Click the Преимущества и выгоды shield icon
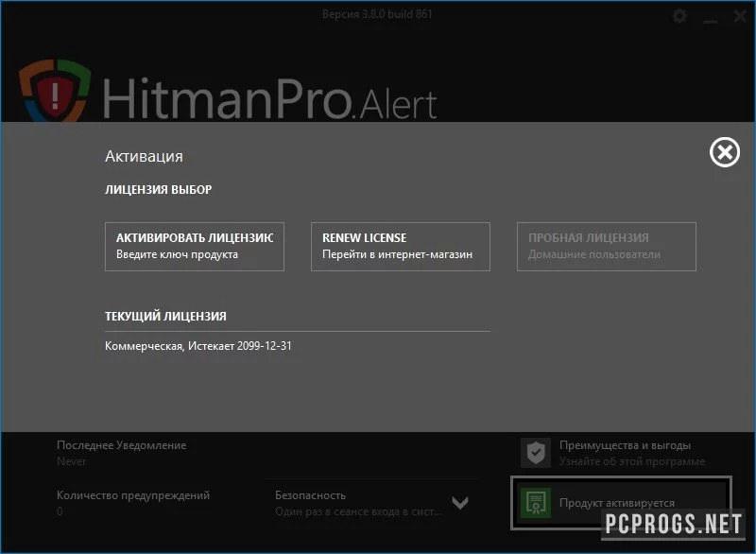This screenshot has width=756, height=554. pos(535,452)
